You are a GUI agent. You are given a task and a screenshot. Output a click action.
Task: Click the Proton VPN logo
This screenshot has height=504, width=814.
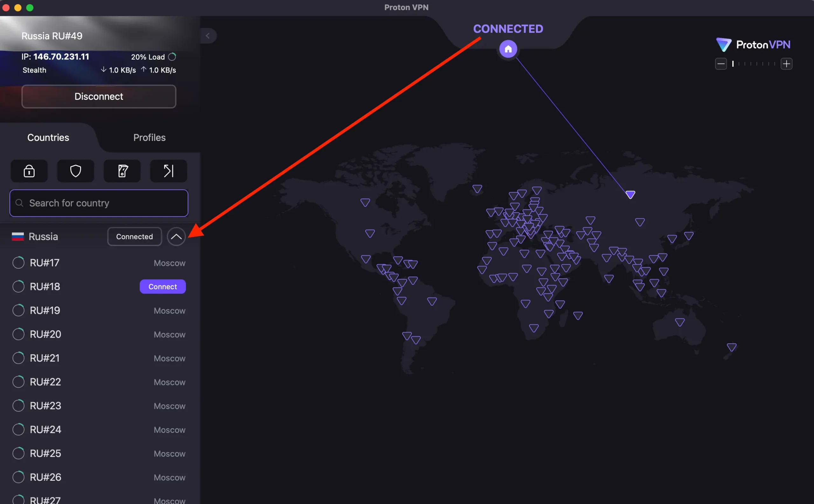[x=753, y=44]
